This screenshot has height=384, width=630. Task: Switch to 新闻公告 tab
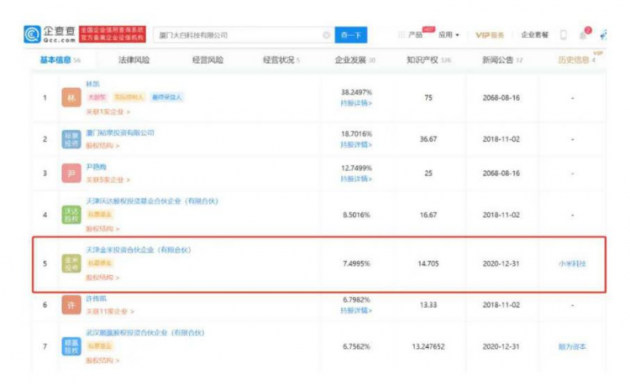[x=502, y=60]
